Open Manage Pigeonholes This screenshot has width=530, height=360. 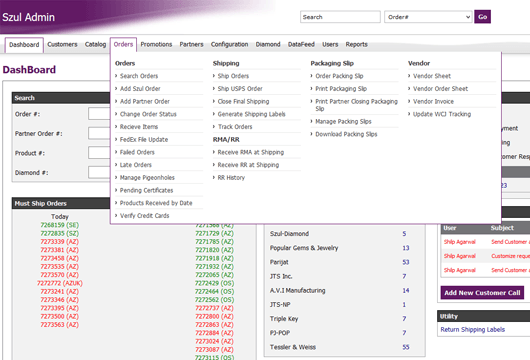pos(147,178)
